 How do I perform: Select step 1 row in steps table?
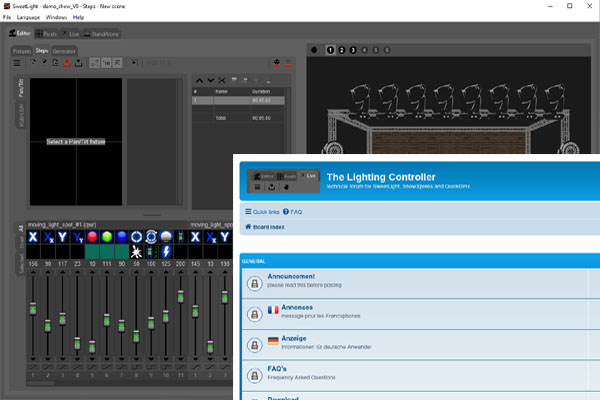(238, 100)
